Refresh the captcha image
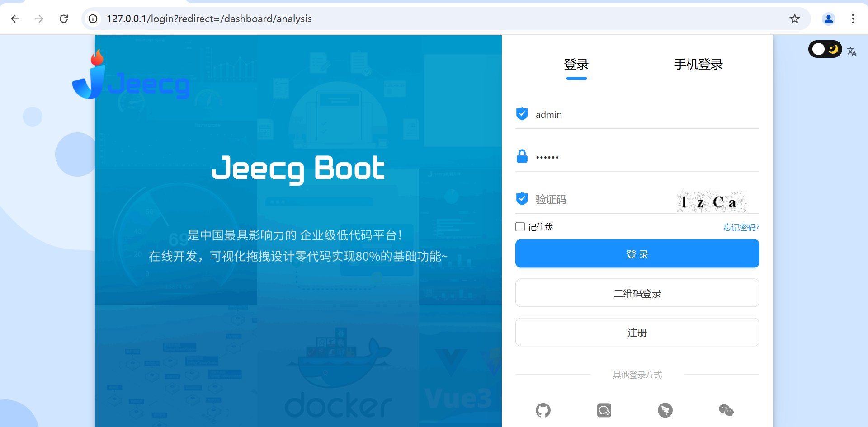The width and height of the screenshot is (868, 427). pos(711,202)
